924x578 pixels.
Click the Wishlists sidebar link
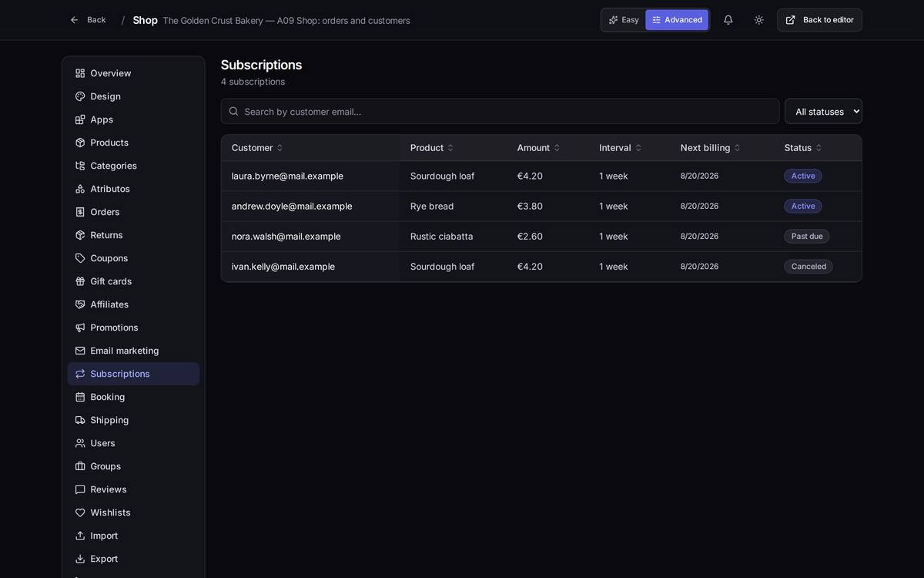[x=133, y=512]
